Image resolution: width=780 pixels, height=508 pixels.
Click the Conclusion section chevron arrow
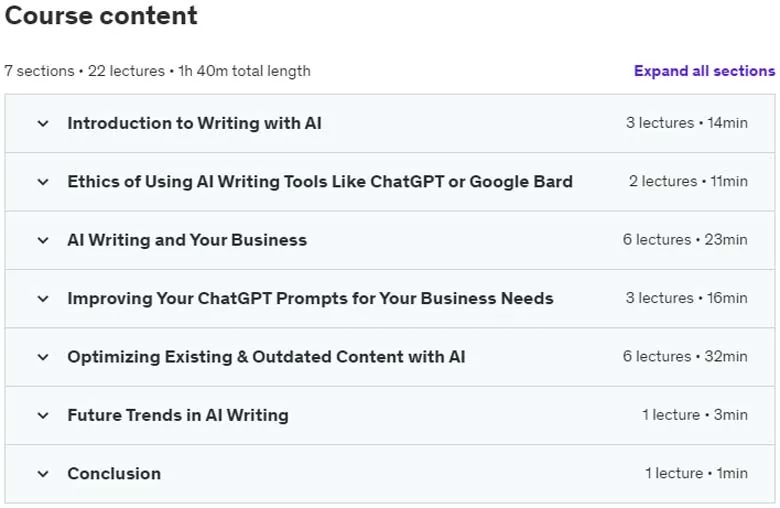[x=43, y=474]
